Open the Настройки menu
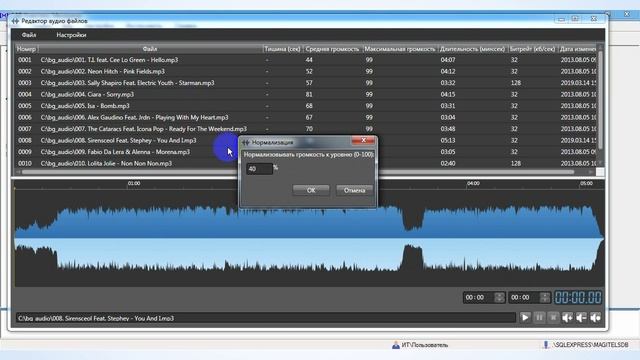The height and width of the screenshot is (360, 640). tap(71, 35)
